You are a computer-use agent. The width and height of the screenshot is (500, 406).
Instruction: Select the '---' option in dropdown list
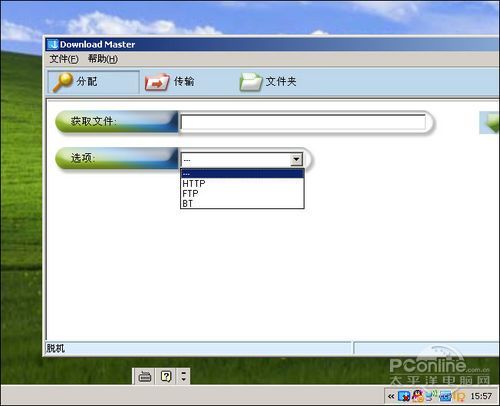coord(242,173)
